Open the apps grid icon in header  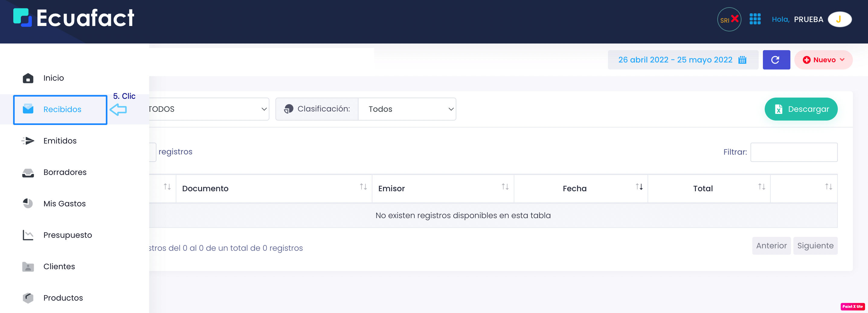coord(755,19)
